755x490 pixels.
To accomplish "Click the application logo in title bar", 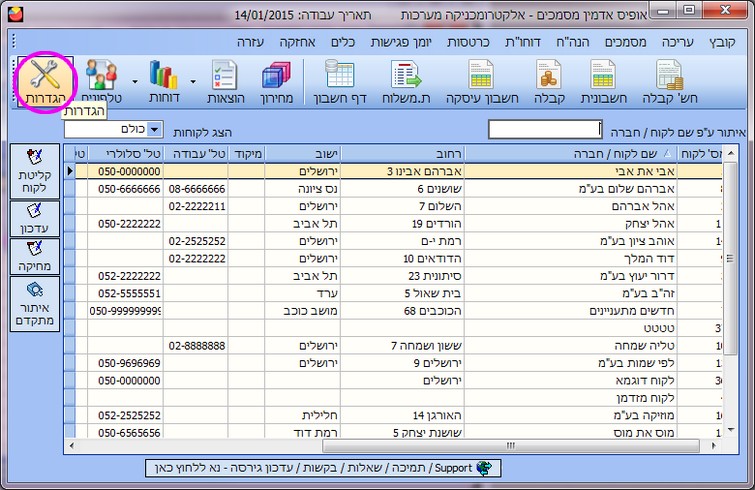I will (x=15, y=14).
